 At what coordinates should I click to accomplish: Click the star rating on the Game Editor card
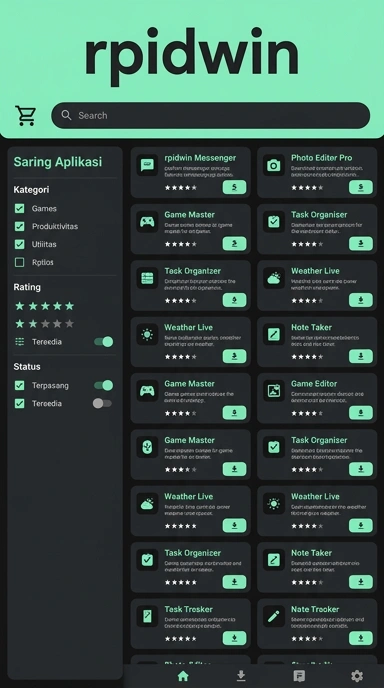tap(307, 413)
